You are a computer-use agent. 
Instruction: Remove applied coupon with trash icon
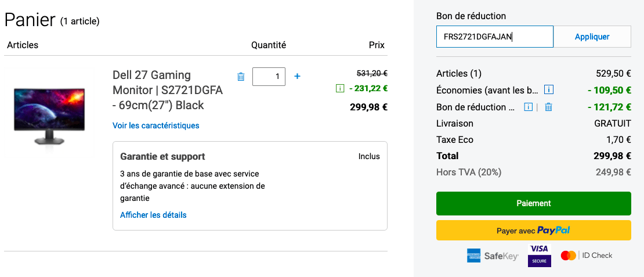click(548, 107)
